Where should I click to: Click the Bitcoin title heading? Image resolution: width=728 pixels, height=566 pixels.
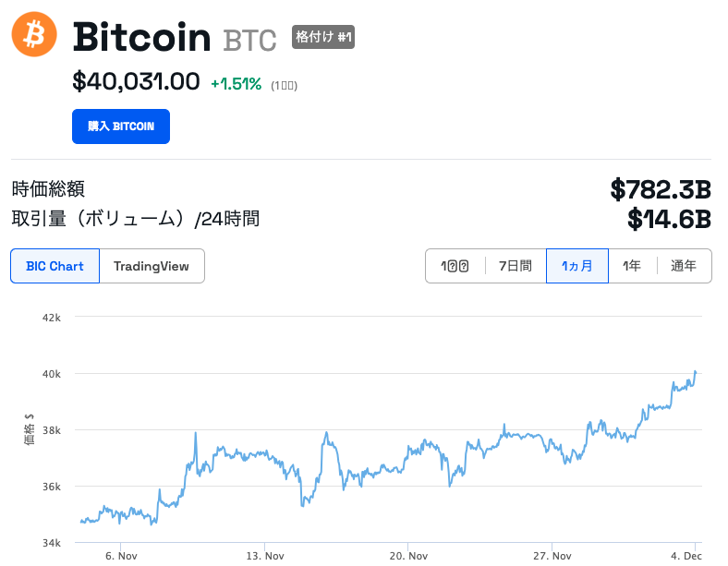point(141,37)
